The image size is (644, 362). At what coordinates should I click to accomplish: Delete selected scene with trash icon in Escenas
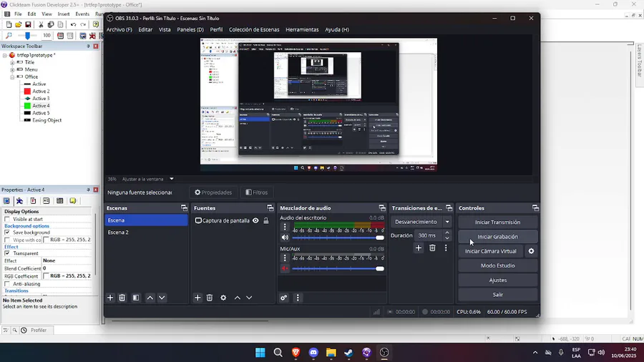pos(122,298)
